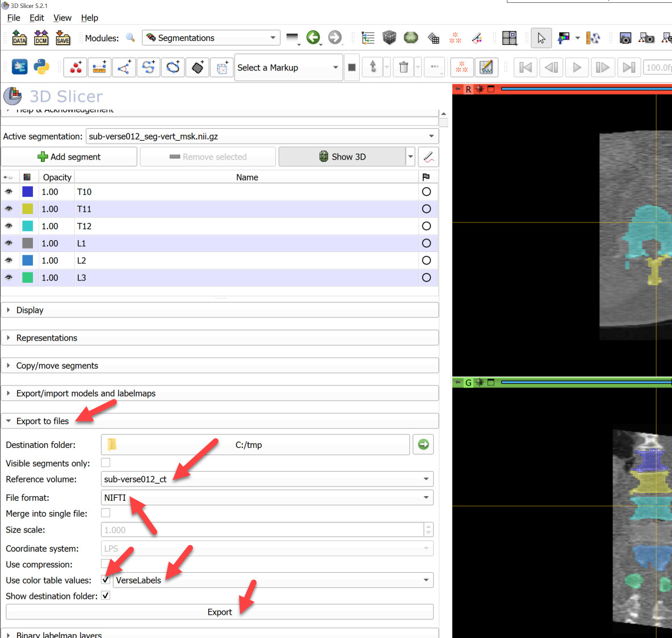Click the Export button
The width and height of the screenshot is (672, 638).
tap(220, 612)
